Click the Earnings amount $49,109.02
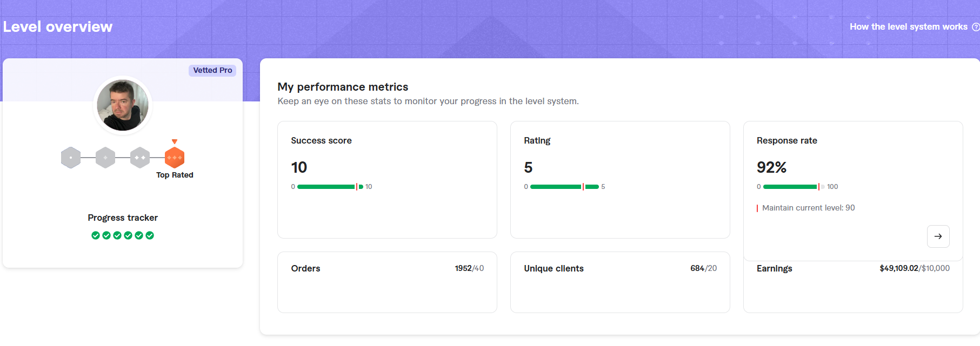 coord(898,268)
